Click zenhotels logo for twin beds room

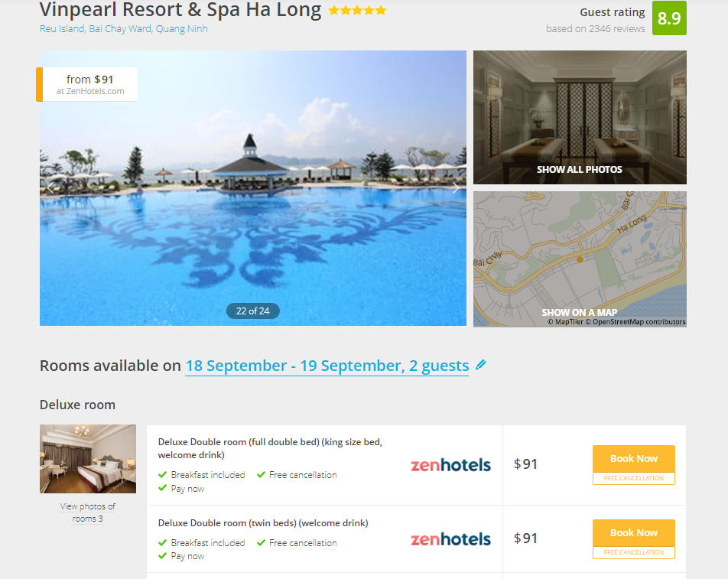coord(450,539)
